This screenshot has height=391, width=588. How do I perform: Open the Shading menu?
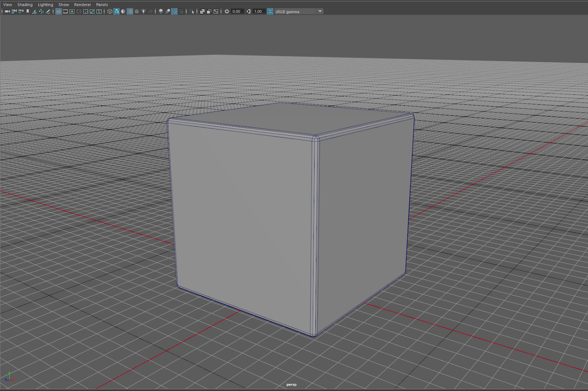tap(25, 5)
